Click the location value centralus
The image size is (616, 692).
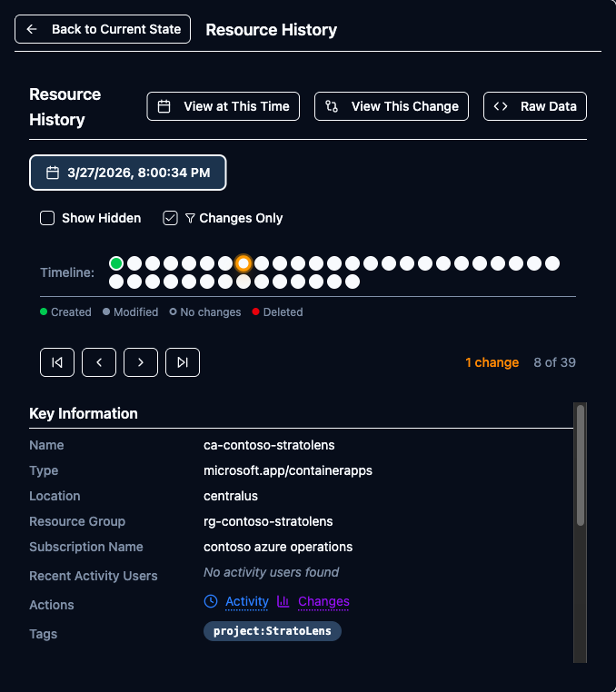[231, 496]
